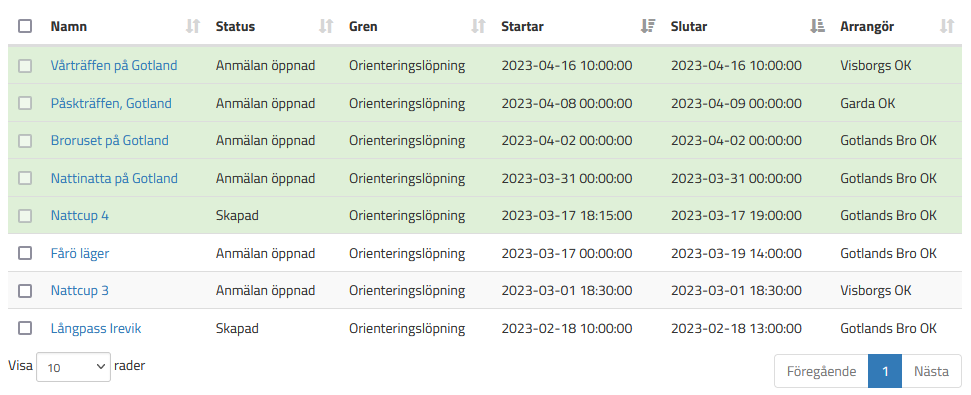
Task: Click the Startar column header text
Action: pos(523,27)
